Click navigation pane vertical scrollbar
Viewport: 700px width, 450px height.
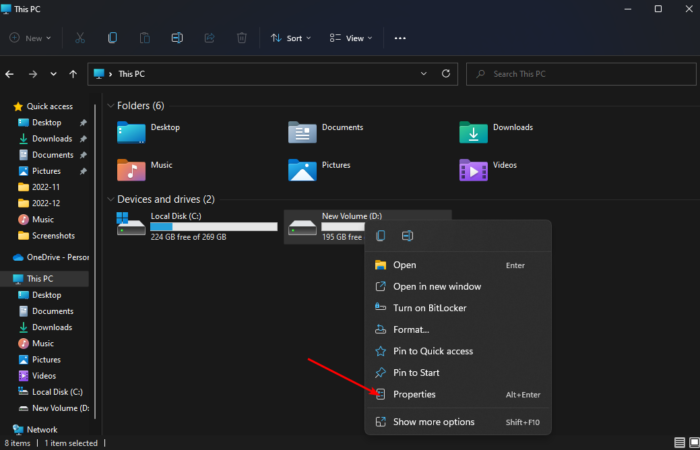95,262
